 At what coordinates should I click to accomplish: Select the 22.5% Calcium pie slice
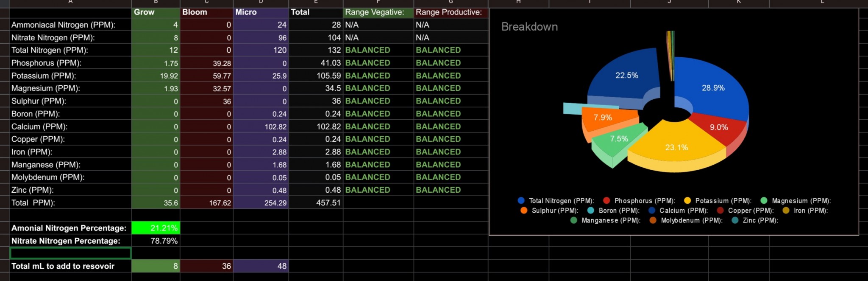coord(626,76)
